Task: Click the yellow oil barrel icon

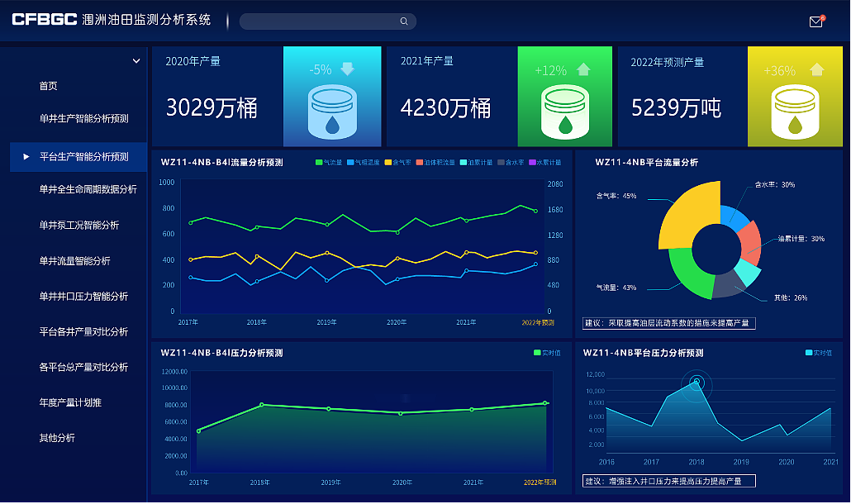Action: point(795,112)
